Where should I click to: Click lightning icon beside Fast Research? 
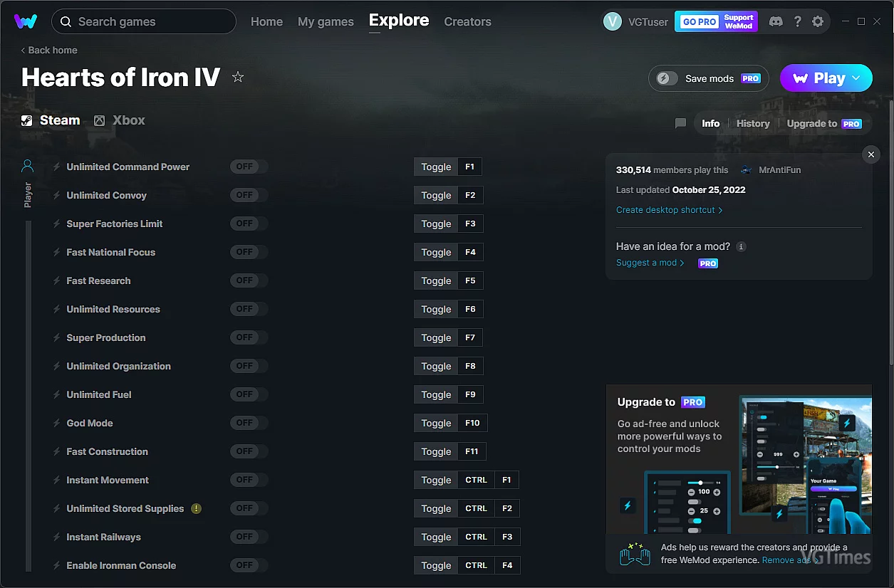(x=57, y=280)
